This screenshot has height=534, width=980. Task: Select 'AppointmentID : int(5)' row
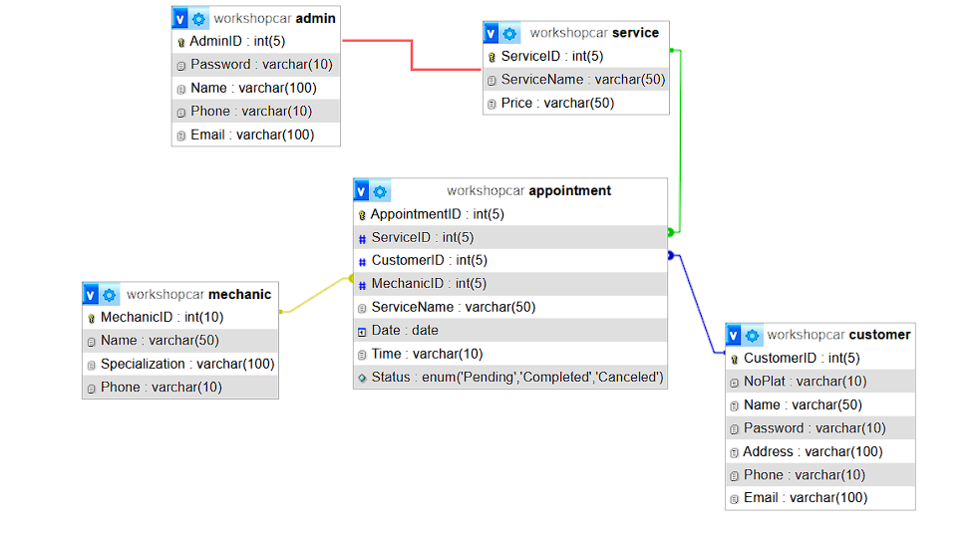(x=510, y=214)
